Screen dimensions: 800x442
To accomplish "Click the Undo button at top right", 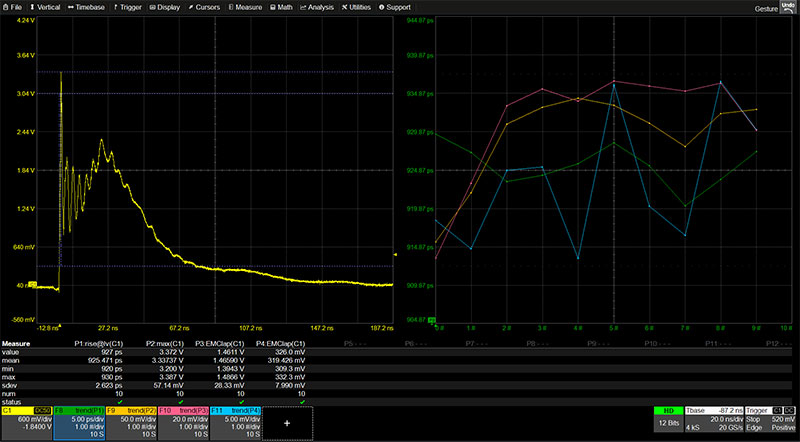I will coord(787,8).
